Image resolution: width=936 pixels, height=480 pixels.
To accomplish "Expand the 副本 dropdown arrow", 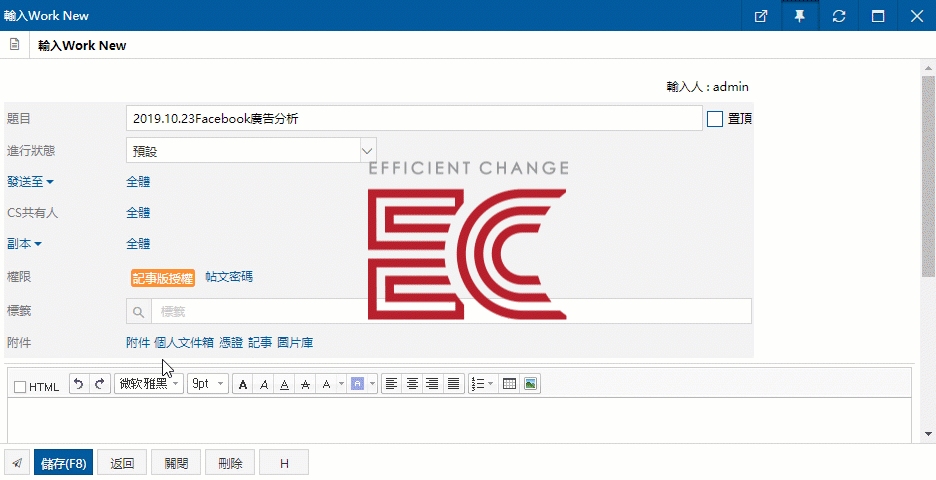I will [38, 244].
